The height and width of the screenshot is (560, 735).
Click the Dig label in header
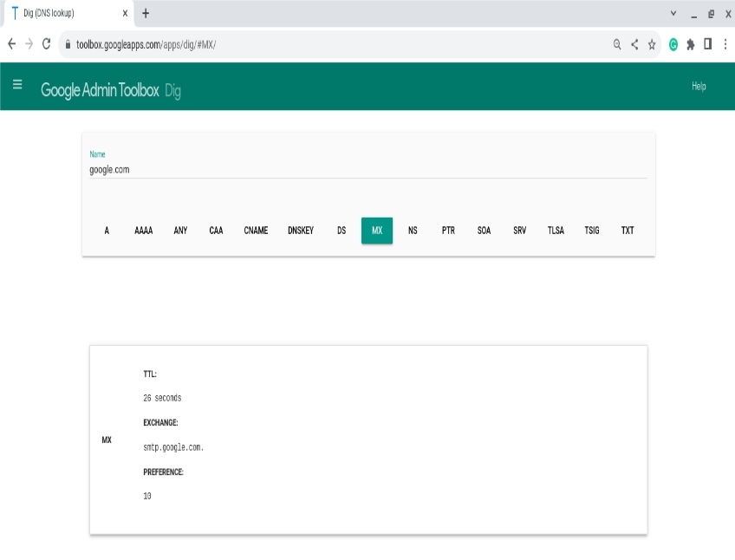(172, 90)
